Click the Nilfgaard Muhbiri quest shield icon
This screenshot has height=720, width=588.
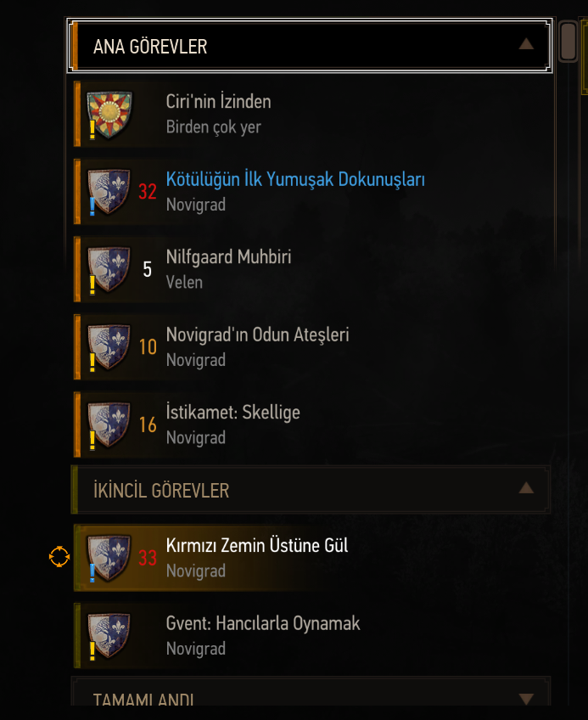[109, 269]
